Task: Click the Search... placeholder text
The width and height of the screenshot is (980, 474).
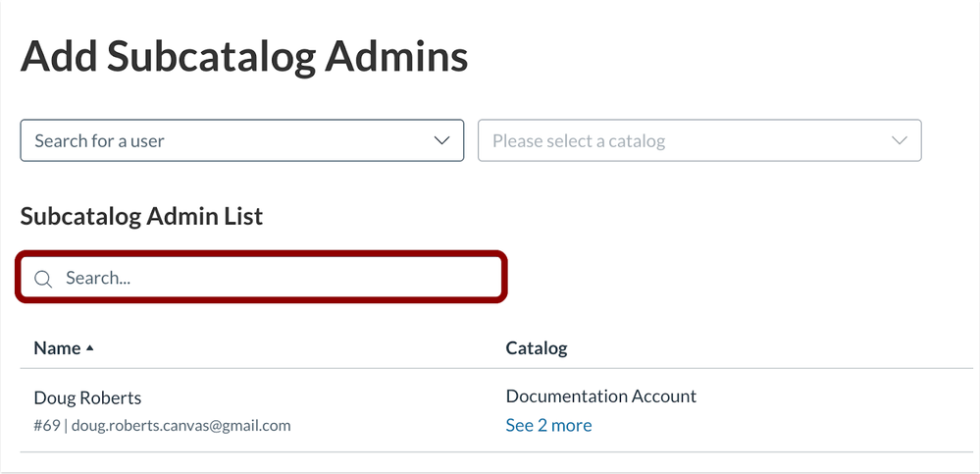Action: tap(98, 279)
